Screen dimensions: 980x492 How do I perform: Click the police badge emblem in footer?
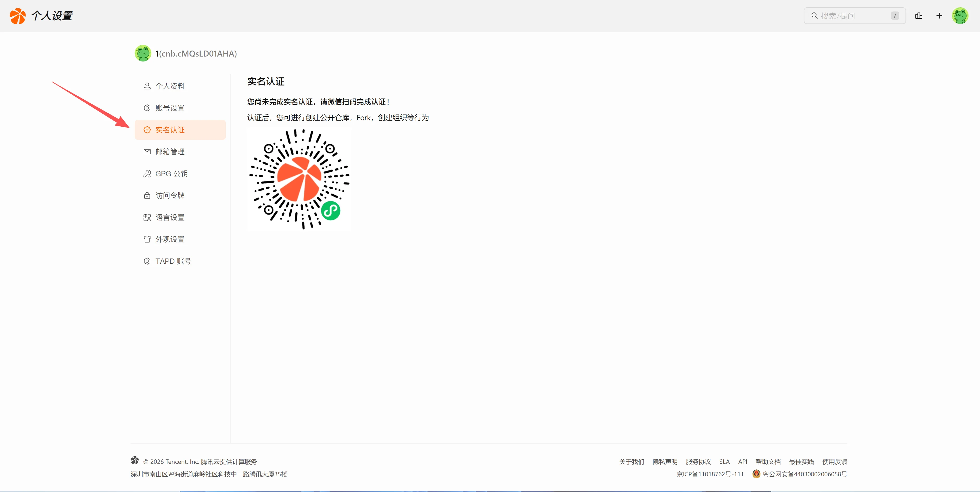pos(756,474)
